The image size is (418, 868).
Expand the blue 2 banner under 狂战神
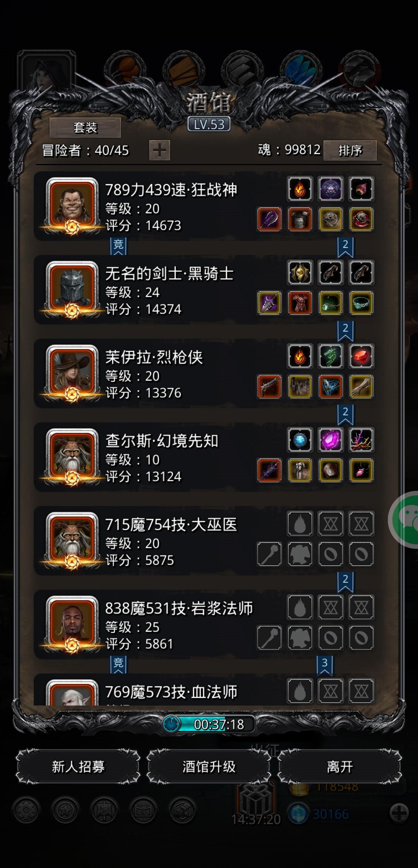[345, 247]
